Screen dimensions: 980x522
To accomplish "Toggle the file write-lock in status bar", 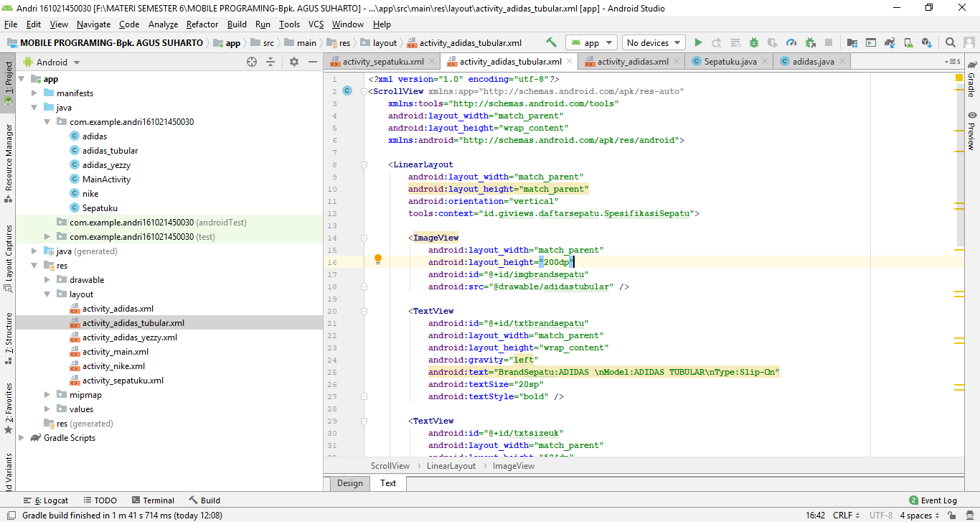I will click(952, 516).
